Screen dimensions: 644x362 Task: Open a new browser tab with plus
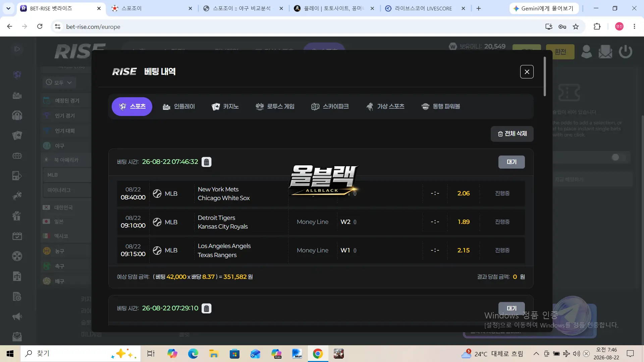pos(479,8)
